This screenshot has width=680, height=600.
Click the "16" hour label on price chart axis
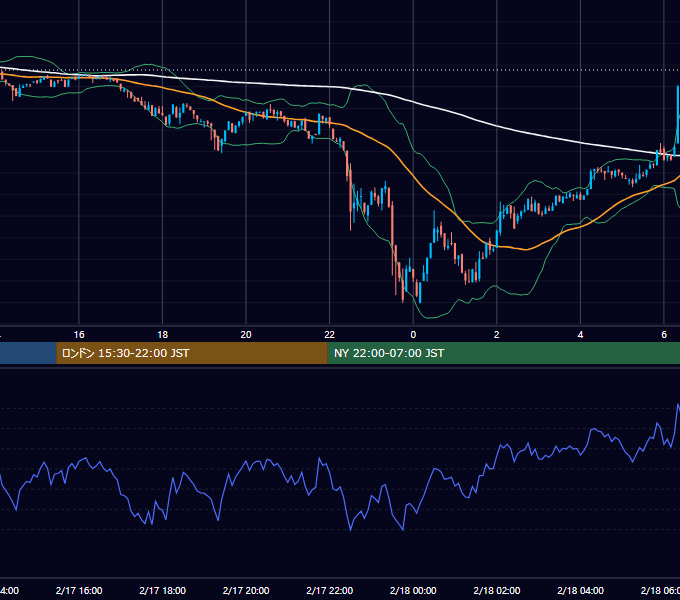click(x=79, y=335)
